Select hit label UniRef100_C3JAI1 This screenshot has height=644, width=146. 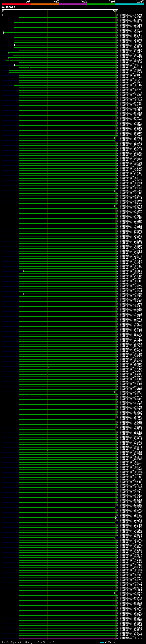click(x=131, y=450)
